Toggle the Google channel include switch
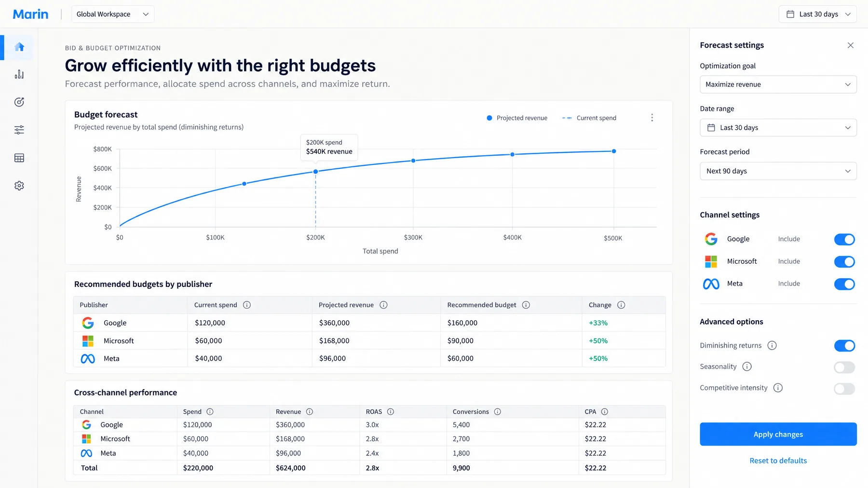Viewport: 868px width, 488px height. 844,239
